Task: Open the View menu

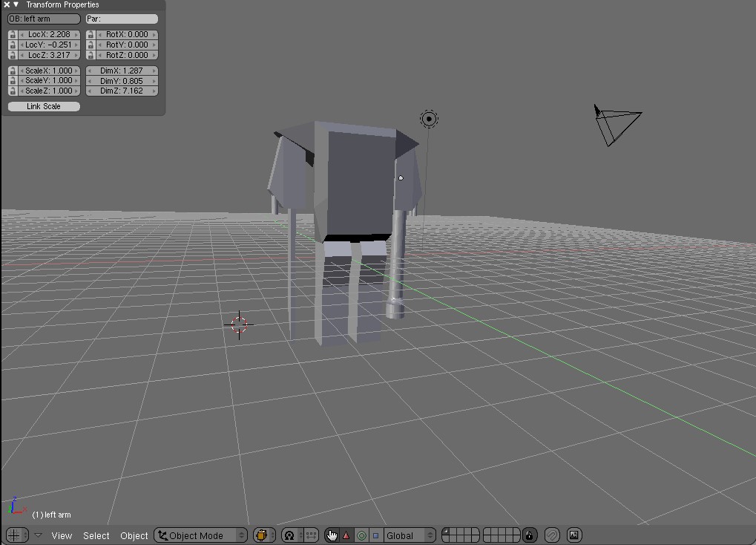Action: click(x=62, y=535)
